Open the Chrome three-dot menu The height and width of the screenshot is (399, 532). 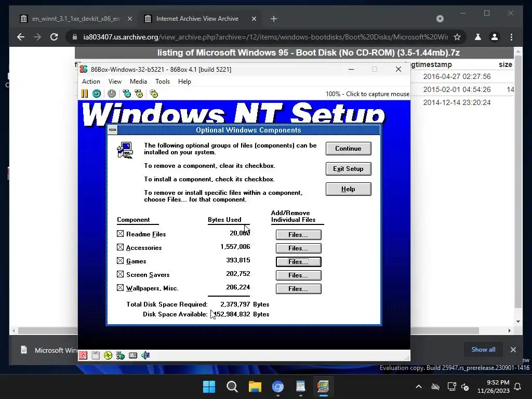[511, 37]
